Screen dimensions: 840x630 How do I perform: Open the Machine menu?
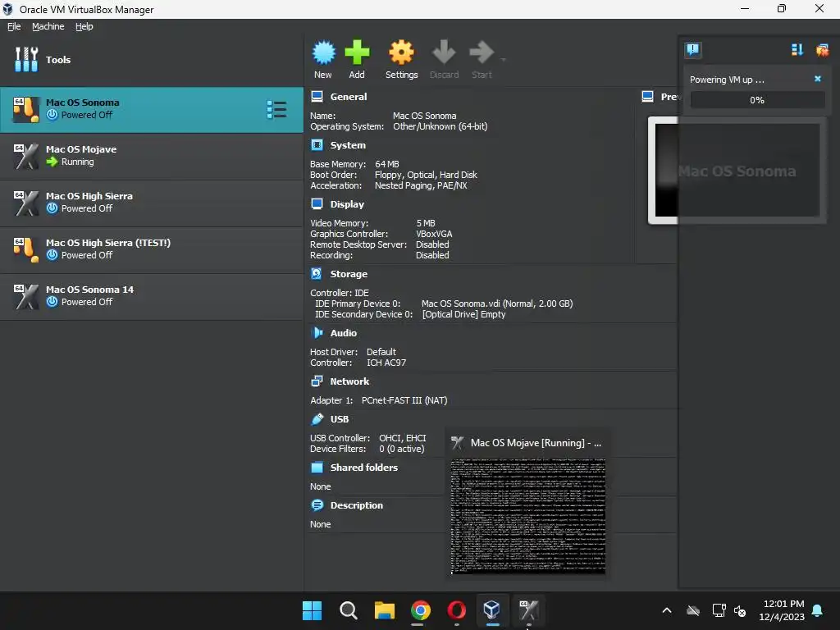tap(48, 26)
